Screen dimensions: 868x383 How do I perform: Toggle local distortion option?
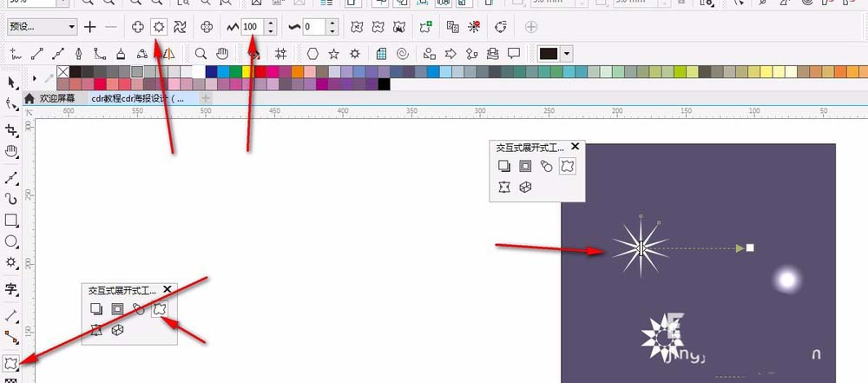pyautogui.click(x=398, y=27)
